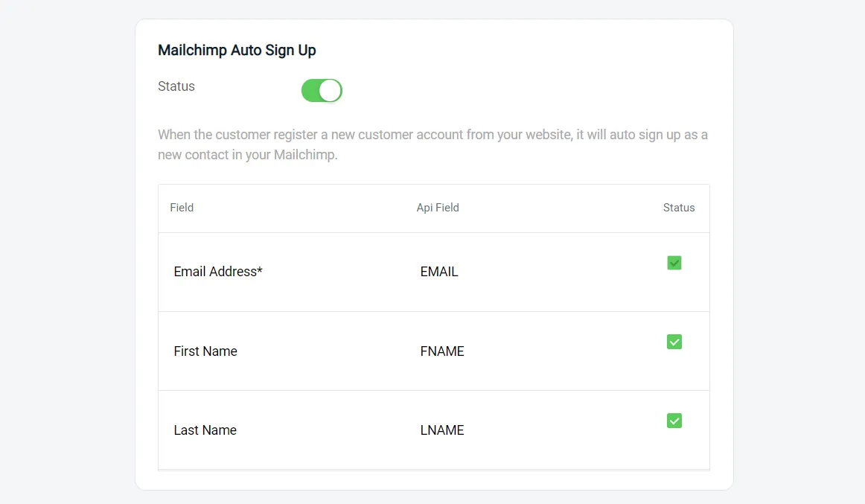This screenshot has width=865, height=504.
Task: Select the FNAME api field value
Action: tap(442, 351)
